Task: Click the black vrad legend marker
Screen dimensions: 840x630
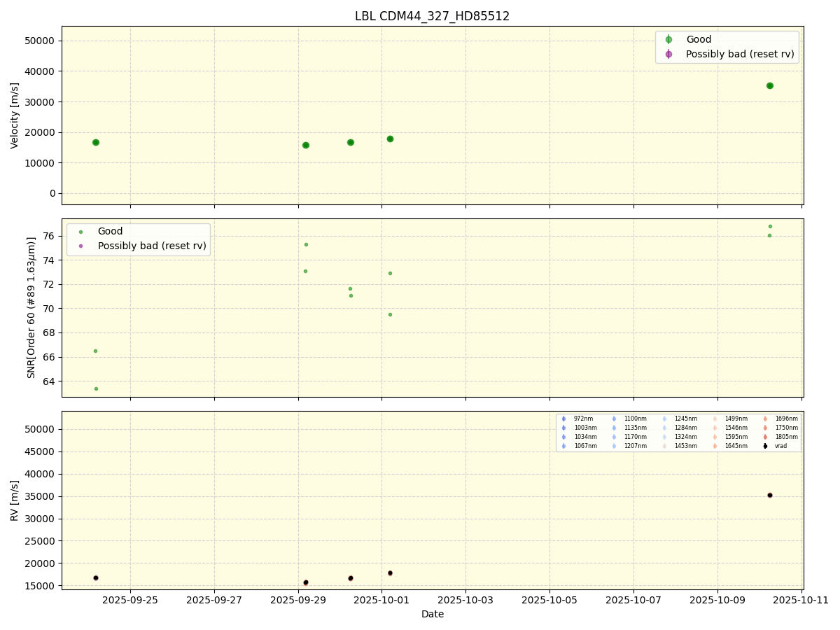Action: click(x=765, y=446)
